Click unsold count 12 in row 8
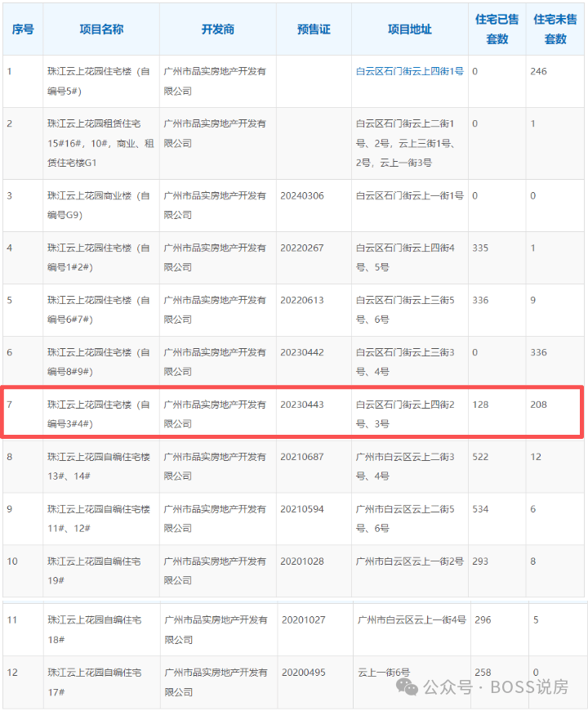This screenshot has width=588, height=711. (x=536, y=457)
